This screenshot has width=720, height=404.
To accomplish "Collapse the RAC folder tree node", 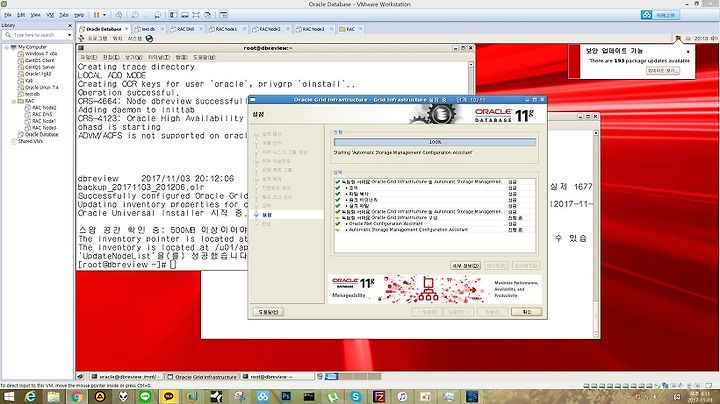I will (x=13, y=101).
